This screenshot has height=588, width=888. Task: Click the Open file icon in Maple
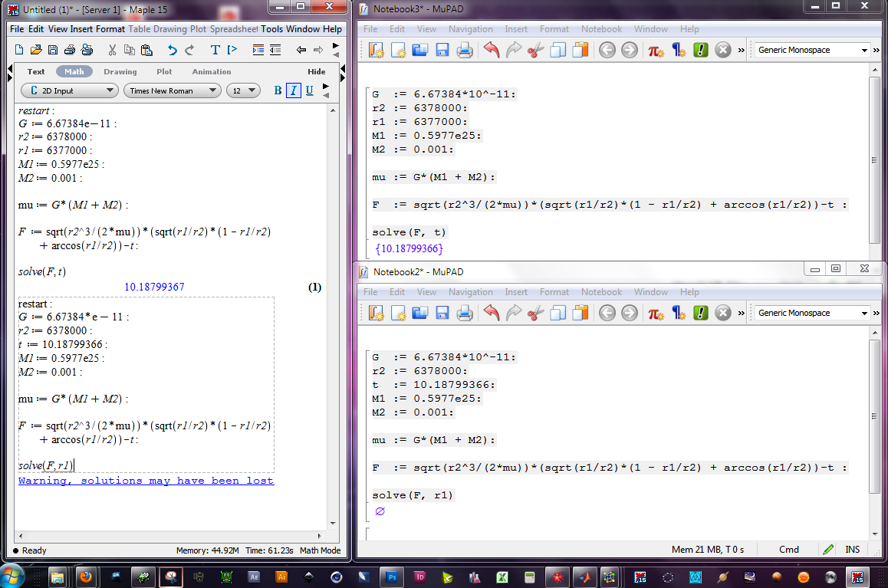coord(35,50)
